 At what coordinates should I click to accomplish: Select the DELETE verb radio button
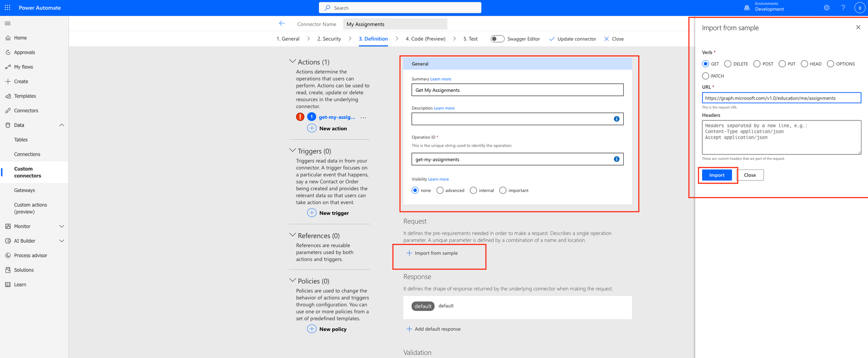point(728,64)
